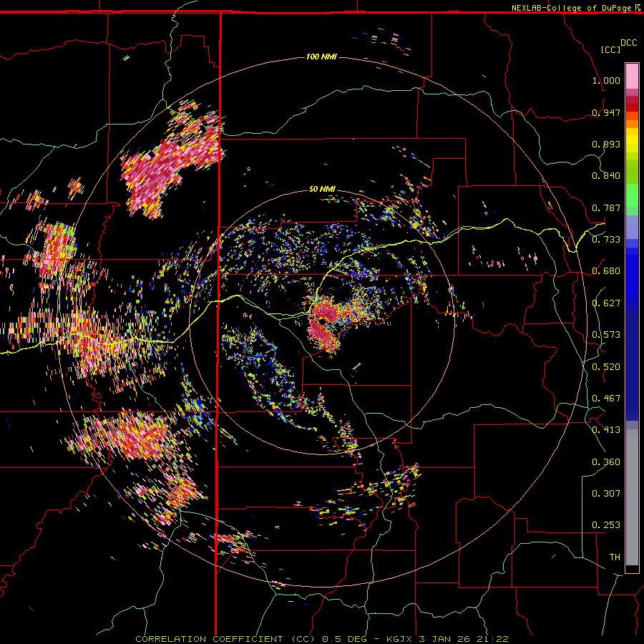
Task: Click the black radar site dot at center
Action: pos(322,321)
